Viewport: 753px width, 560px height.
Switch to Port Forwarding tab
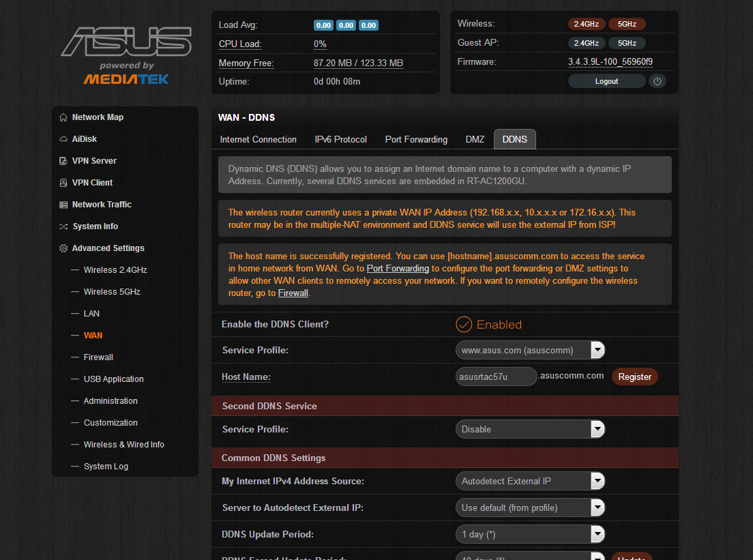pos(416,139)
